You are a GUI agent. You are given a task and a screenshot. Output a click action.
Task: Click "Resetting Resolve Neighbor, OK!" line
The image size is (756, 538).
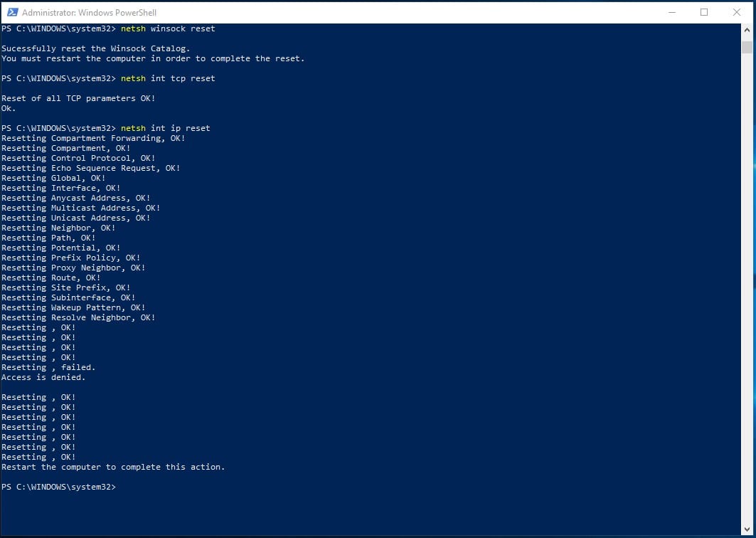[x=78, y=318]
